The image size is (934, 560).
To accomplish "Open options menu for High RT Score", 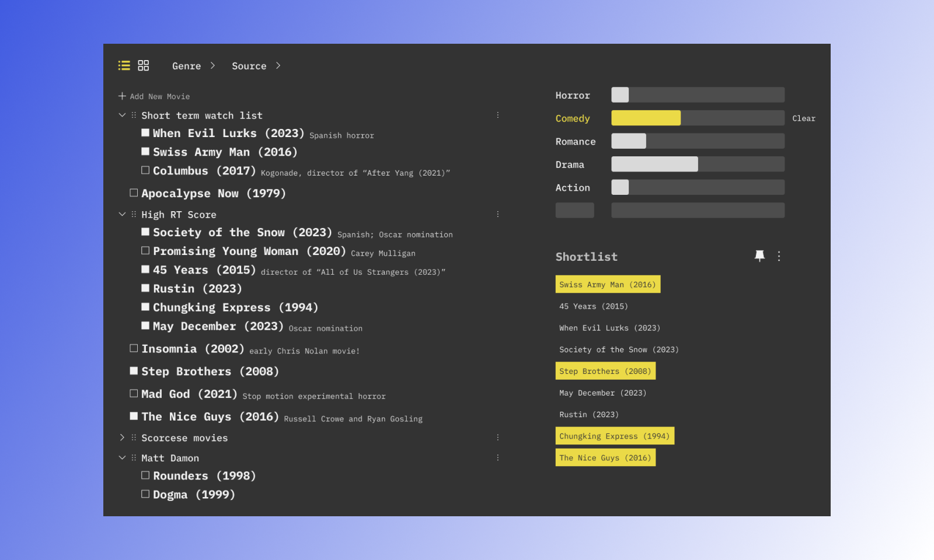I will click(x=498, y=215).
